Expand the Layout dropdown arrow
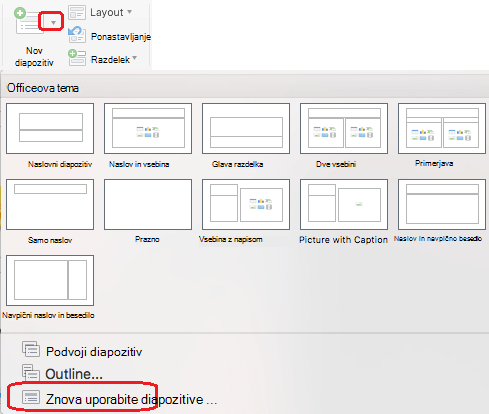This screenshot has height=414, width=489. (129, 12)
